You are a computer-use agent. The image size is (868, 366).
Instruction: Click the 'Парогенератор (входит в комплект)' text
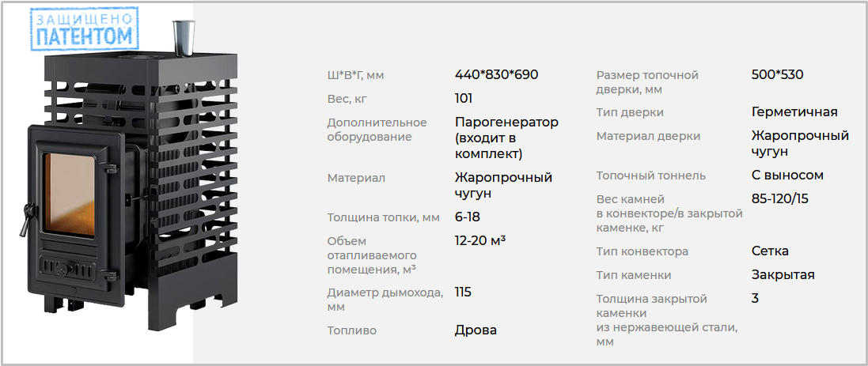(507, 138)
